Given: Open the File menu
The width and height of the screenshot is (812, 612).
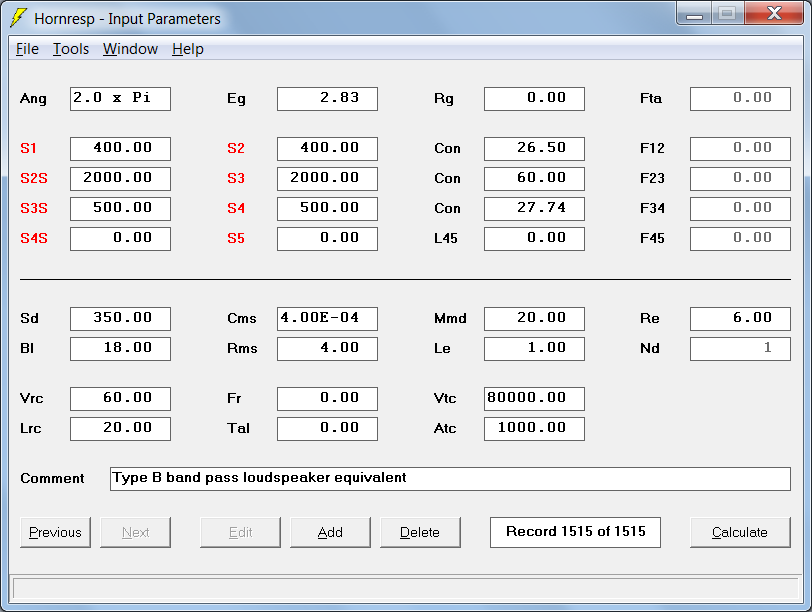Looking at the screenshot, I should 27,49.
